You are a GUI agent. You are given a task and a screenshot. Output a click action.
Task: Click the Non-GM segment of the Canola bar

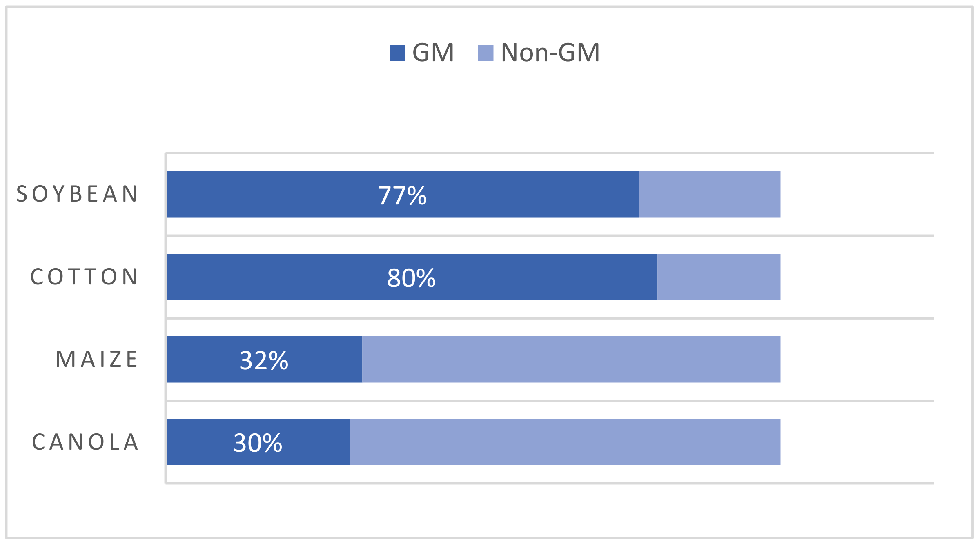[565, 442]
